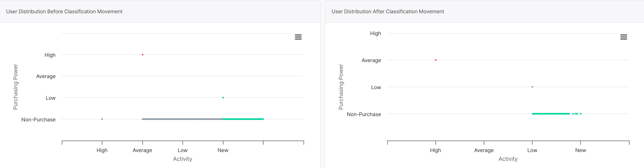Click "User Distribution After Classification Movement" title
The height and width of the screenshot is (168, 644).
click(387, 11)
